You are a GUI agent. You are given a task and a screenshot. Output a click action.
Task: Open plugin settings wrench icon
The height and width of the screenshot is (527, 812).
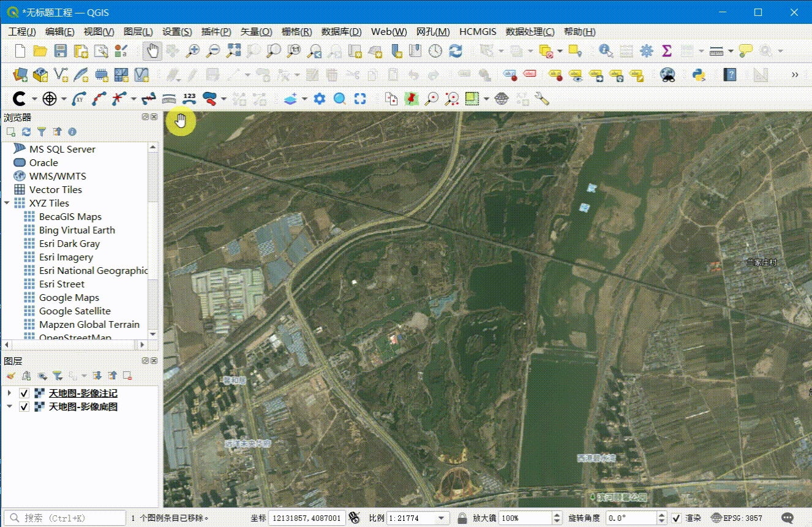[541, 98]
